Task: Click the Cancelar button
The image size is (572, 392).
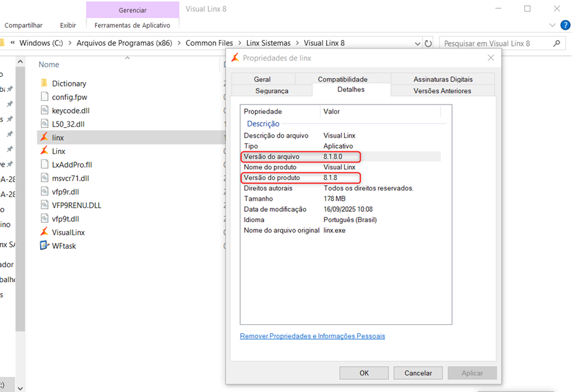Action: pyautogui.click(x=418, y=373)
